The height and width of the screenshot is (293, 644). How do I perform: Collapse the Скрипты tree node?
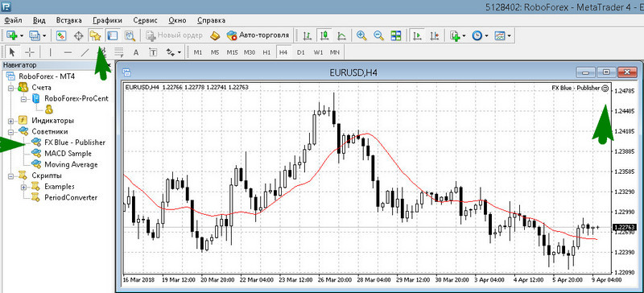point(10,176)
